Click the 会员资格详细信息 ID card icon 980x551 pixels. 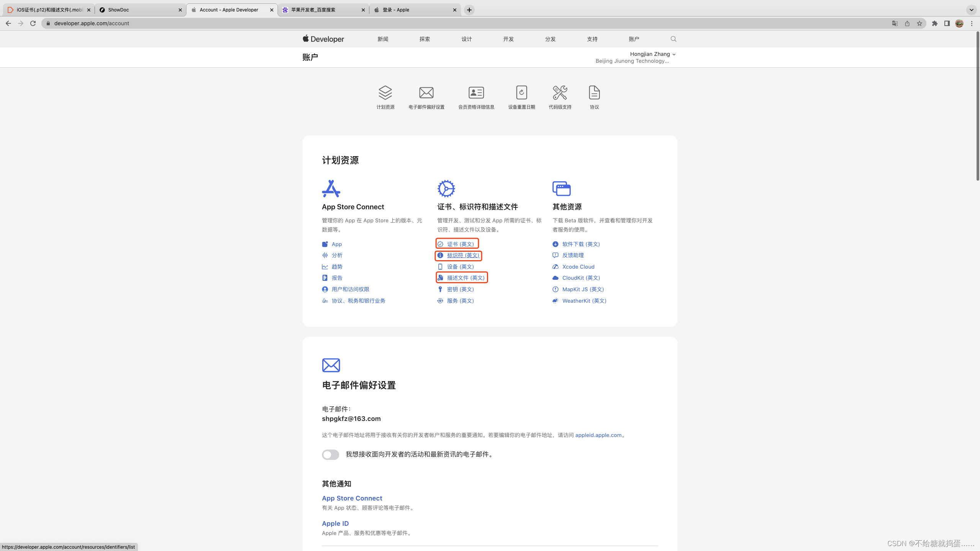coord(476,93)
